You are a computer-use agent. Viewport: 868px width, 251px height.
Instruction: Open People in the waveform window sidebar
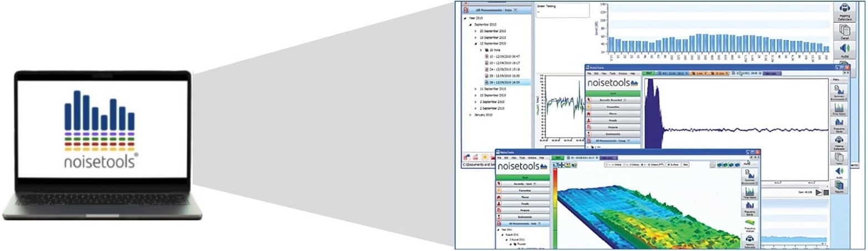click(x=613, y=121)
